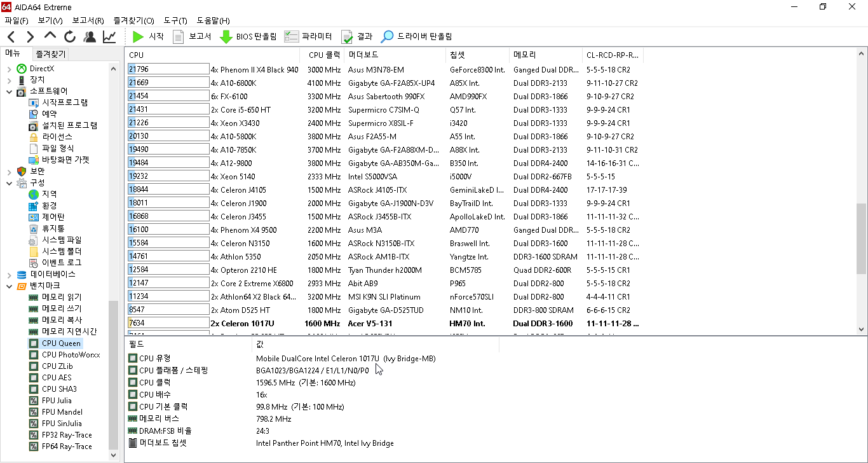This screenshot has width=868, height=463.
Task: Select the 2x Celeron 1017U result row
Action: click(385, 323)
